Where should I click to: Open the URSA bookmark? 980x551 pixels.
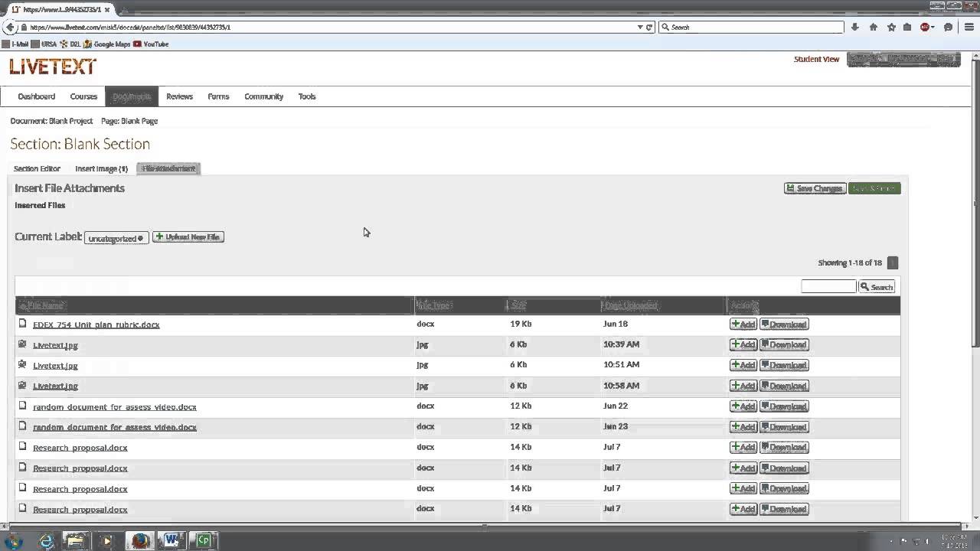pos(44,44)
